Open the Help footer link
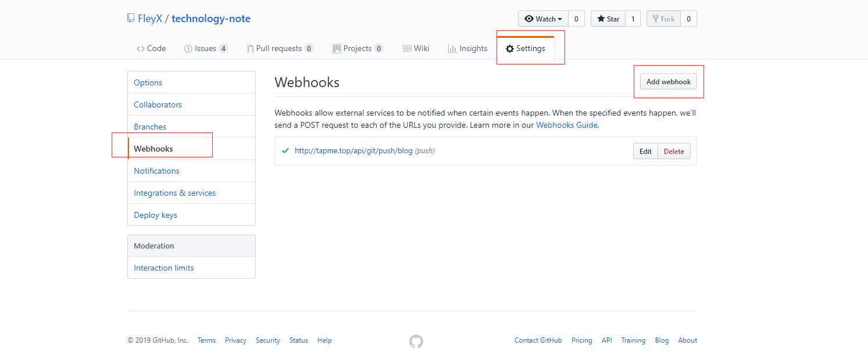 tap(324, 340)
